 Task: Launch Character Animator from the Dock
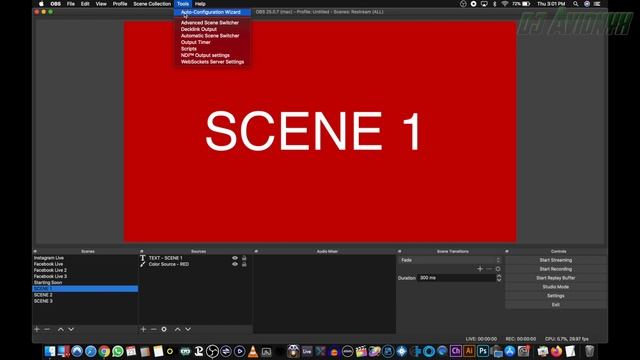coord(456,351)
